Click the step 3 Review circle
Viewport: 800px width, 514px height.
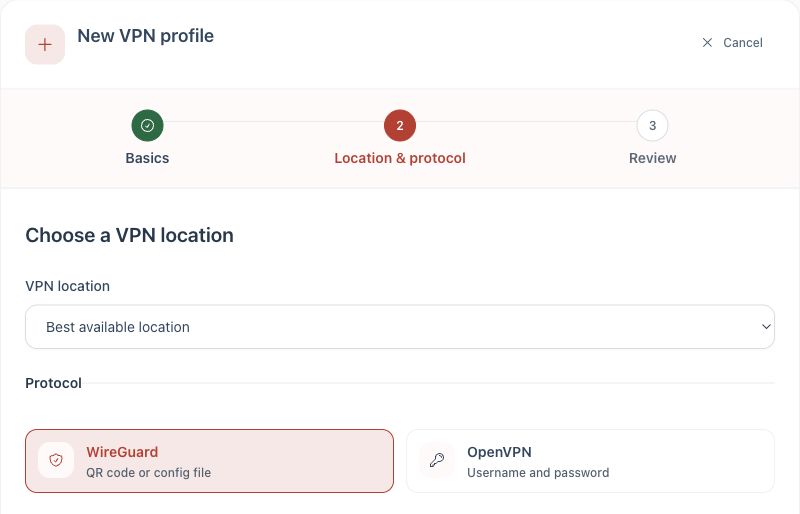pyautogui.click(x=653, y=126)
